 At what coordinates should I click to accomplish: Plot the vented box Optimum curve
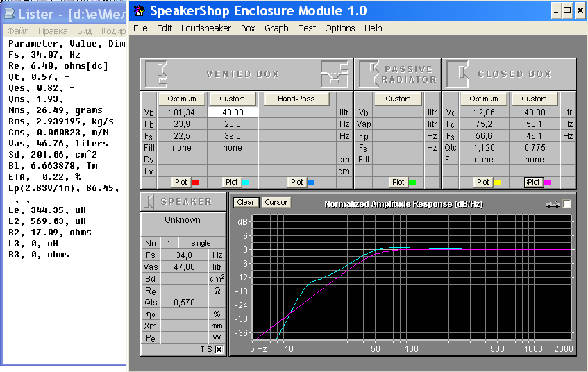point(180,182)
